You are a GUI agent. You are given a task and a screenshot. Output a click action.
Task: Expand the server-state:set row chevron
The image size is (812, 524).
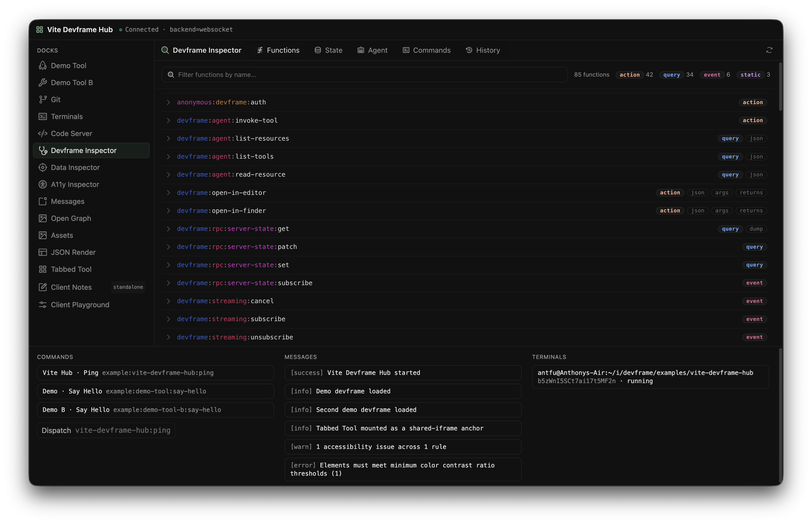[x=168, y=265]
